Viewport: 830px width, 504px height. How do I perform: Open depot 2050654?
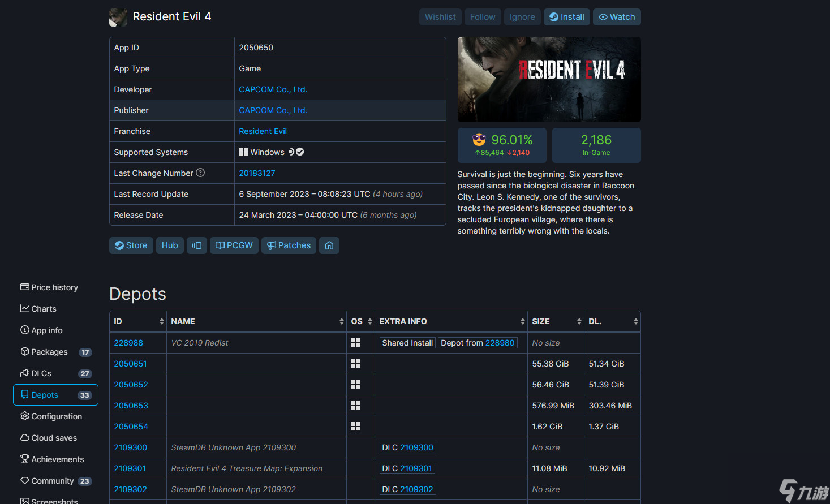point(131,427)
